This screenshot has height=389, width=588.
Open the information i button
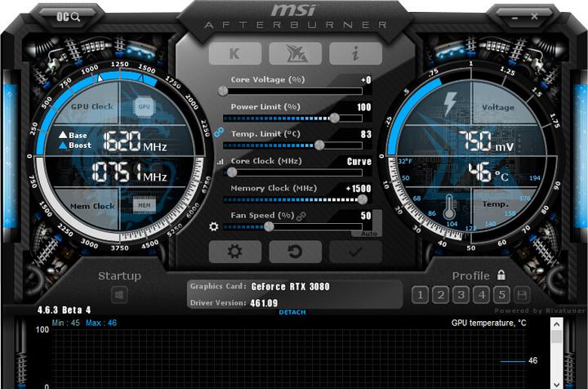point(355,53)
